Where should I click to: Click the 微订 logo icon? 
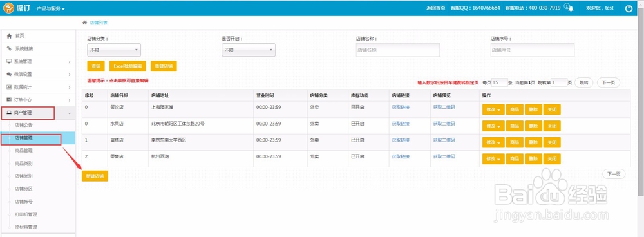8,8
